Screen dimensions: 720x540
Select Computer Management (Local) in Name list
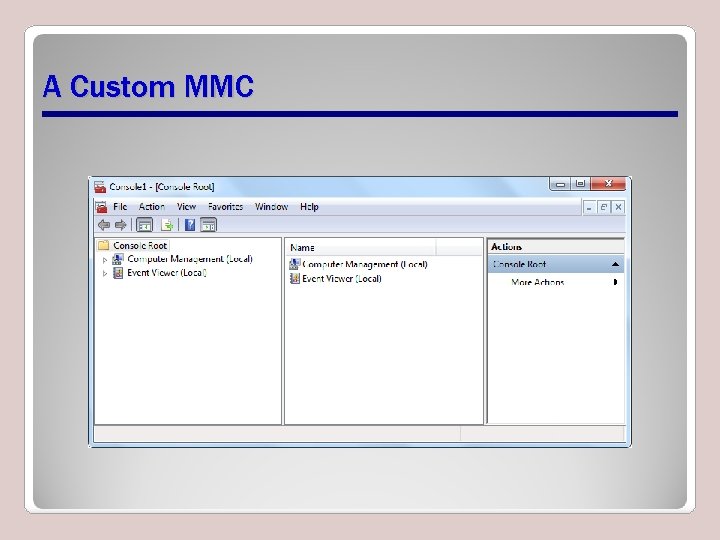coord(365,264)
